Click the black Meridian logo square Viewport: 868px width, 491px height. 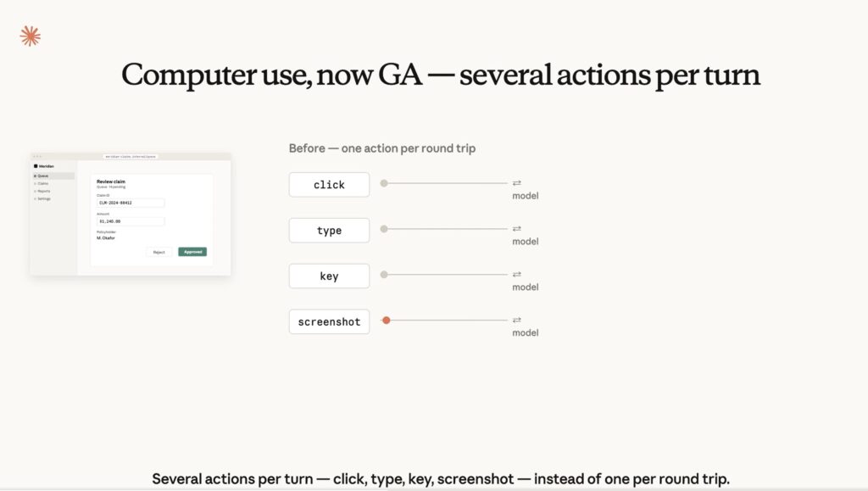[x=36, y=166]
